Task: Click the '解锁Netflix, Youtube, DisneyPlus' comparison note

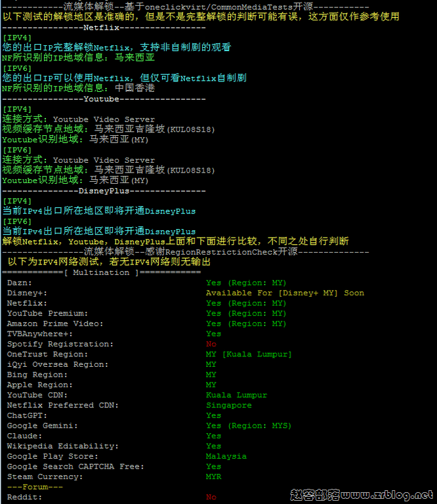Action: [x=175, y=241]
